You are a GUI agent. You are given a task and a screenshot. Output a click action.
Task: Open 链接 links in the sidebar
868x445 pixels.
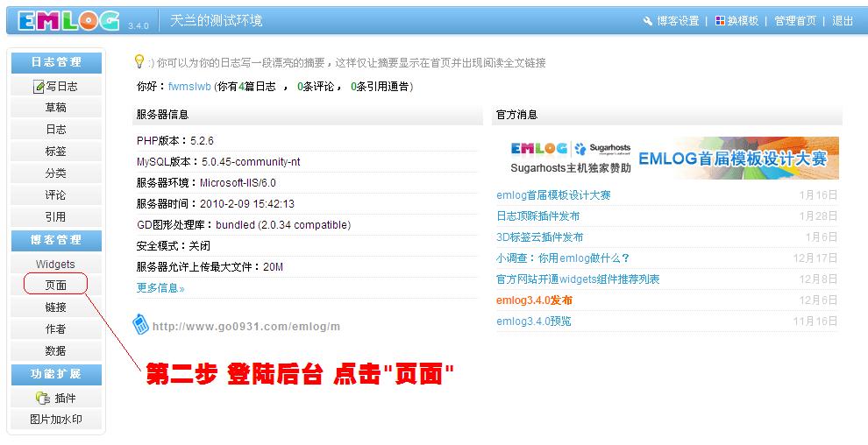tap(56, 307)
